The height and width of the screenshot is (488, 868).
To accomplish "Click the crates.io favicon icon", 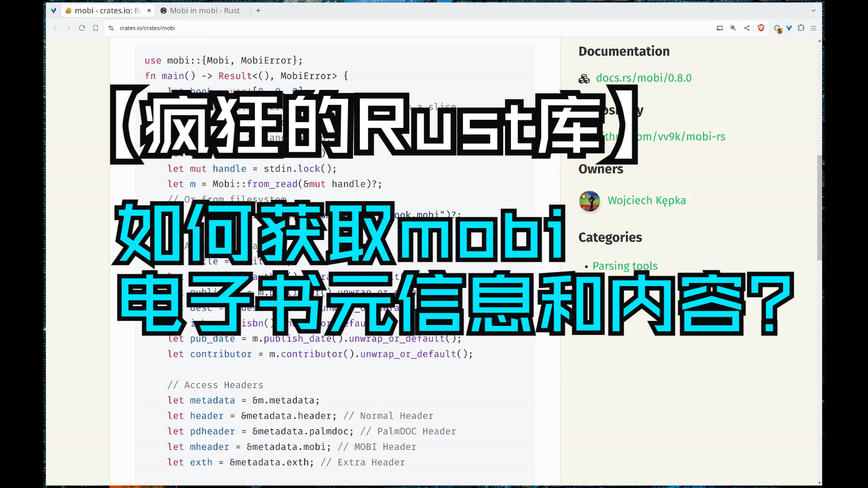I will 68,10.
